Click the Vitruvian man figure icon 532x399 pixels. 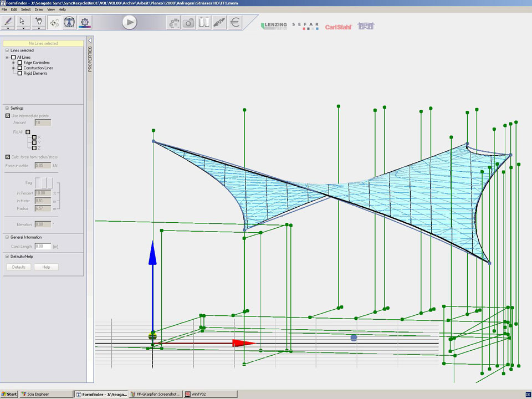[69, 23]
